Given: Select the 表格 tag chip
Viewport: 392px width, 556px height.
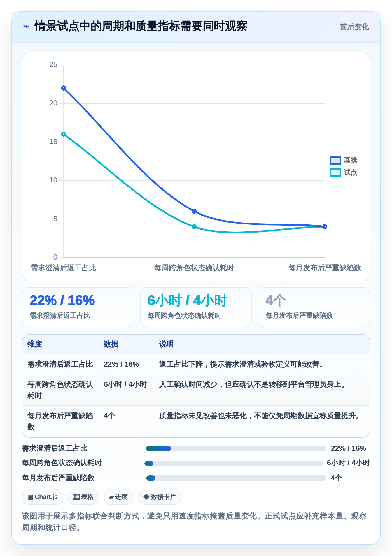Looking at the screenshot, I should pyautogui.click(x=83, y=497).
